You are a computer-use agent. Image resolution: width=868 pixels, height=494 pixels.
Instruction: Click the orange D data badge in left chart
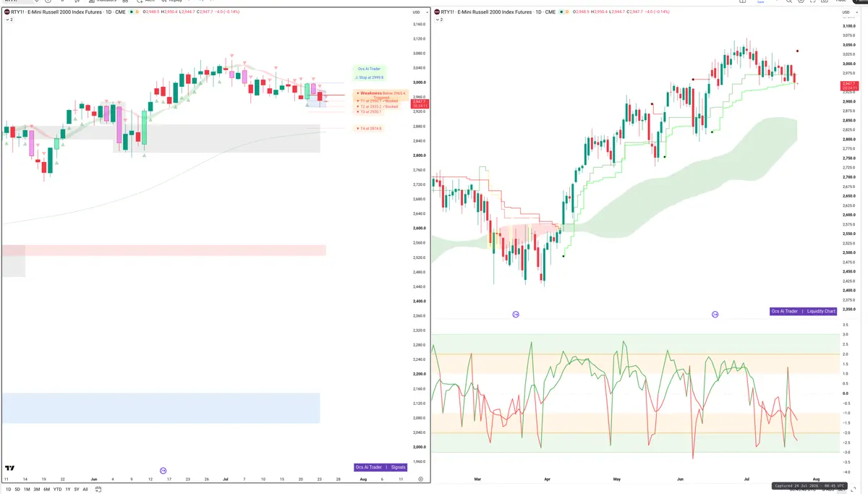(137, 12)
